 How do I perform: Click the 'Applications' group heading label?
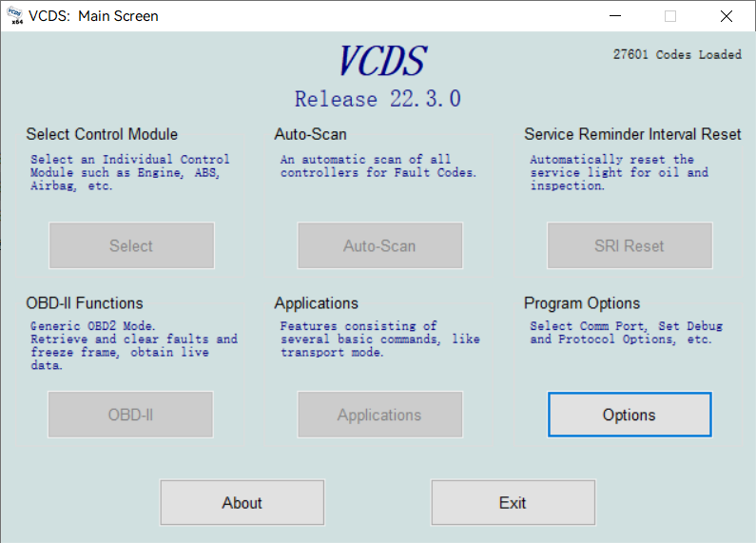317,303
